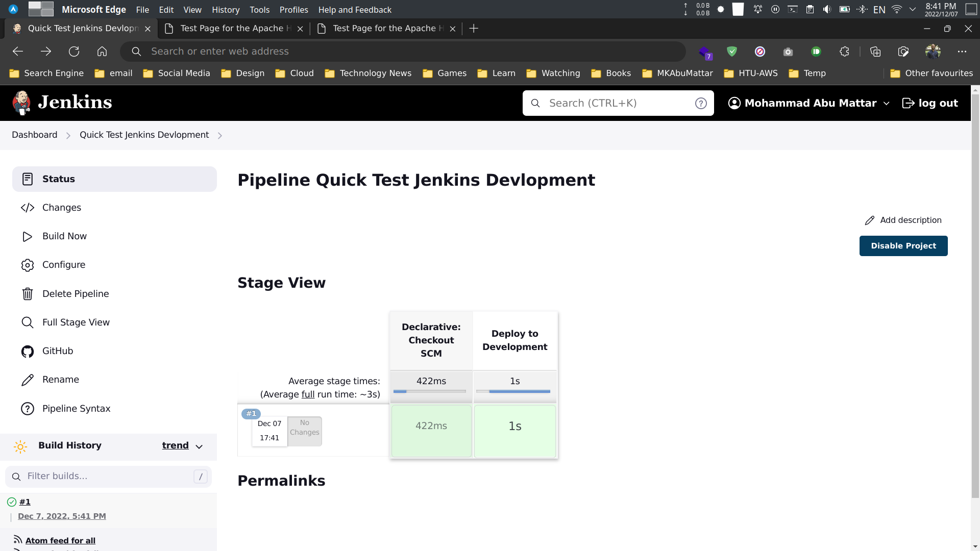Select the Changes code icon
This screenshot has height=551, width=980.
[27, 208]
